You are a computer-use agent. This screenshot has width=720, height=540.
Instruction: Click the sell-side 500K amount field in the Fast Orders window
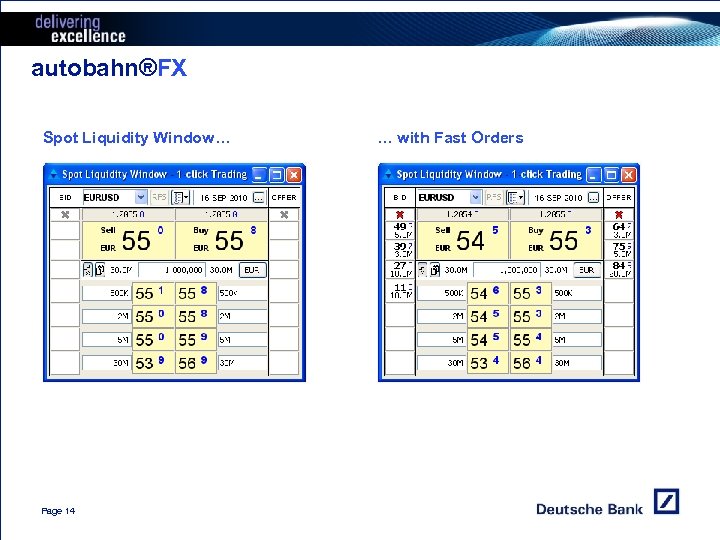[x=442, y=293]
